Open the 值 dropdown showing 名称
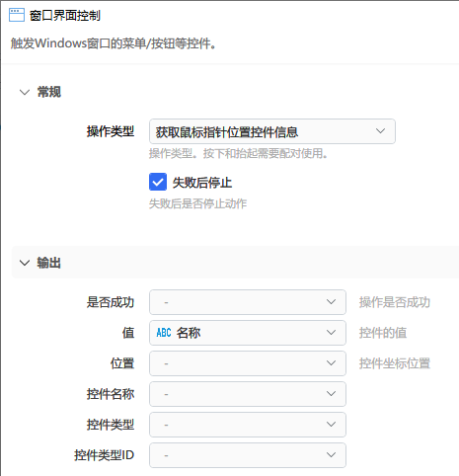This screenshot has width=459, height=476. (248, 333)
